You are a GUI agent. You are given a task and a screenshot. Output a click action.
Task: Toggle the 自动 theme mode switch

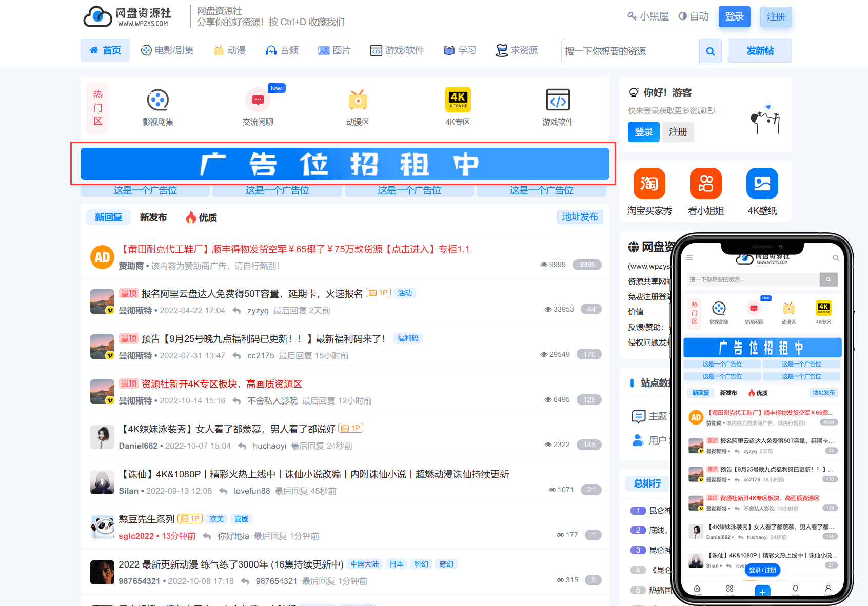pyautogui.click(x=693, y=16)
